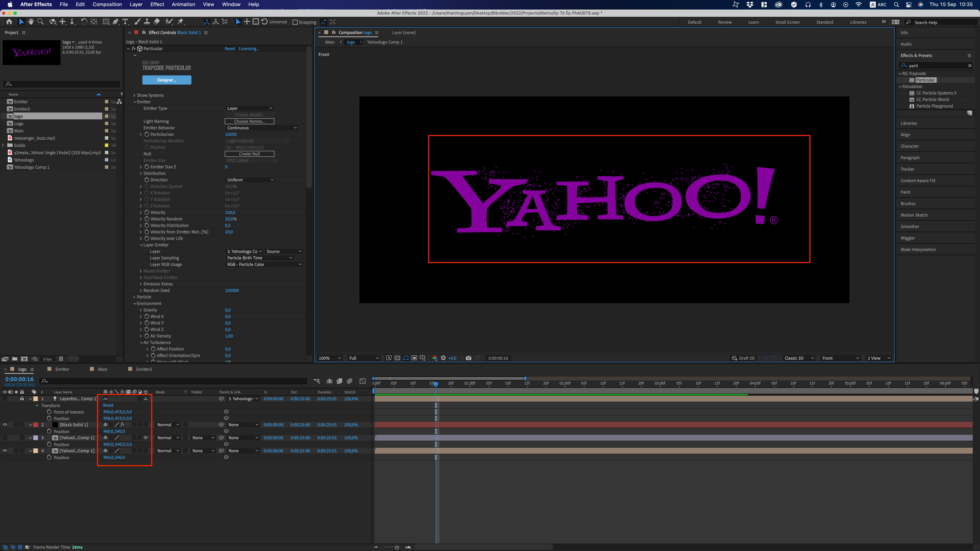
Task: Switch to the Main timeline tab
Action: (x=103, y=369)
